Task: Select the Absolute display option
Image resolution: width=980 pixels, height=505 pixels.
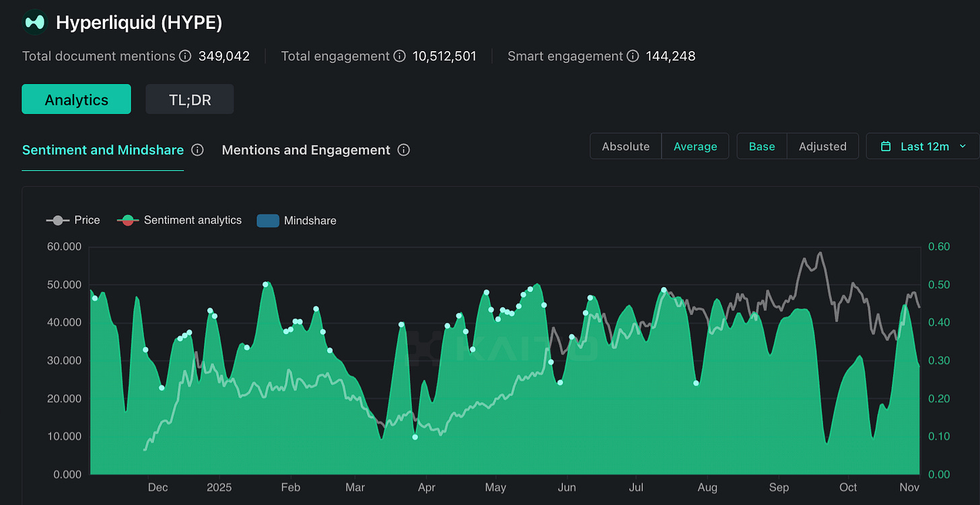Action: click(626, 147)
